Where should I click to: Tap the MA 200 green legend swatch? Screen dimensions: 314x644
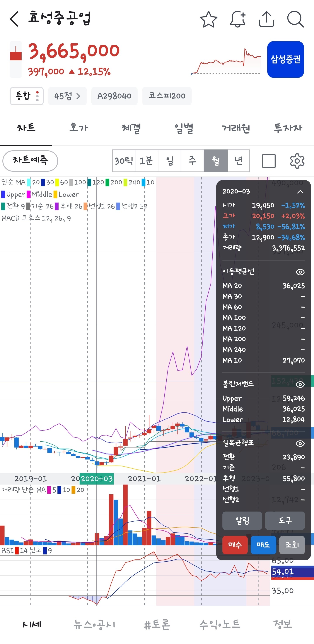point(107,182)
